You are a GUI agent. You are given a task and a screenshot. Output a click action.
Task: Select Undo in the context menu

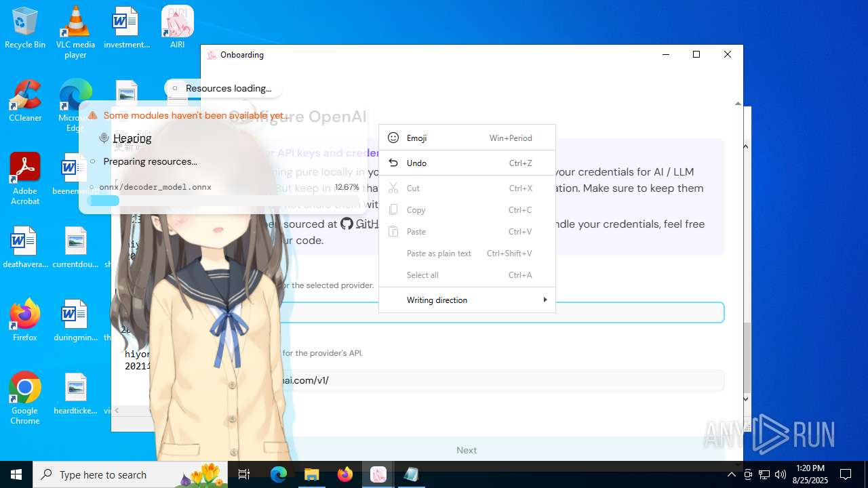tap(467, 163)
